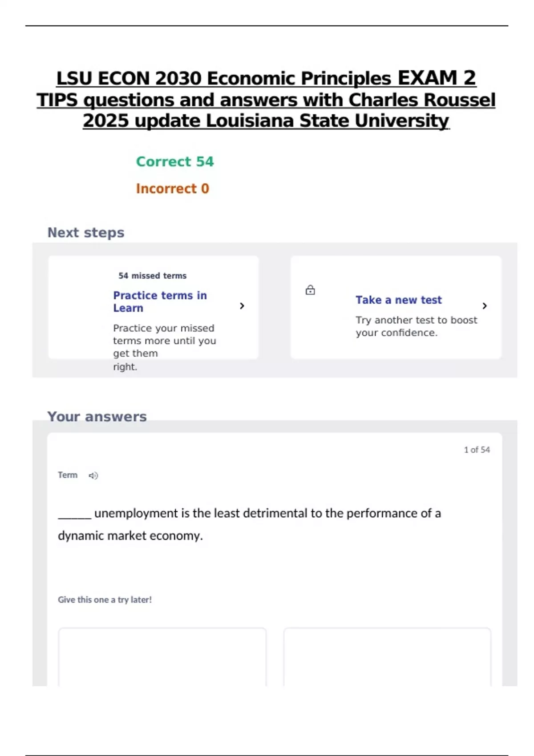The image size is (534, 756).
Task: Select the Take a new test link
Action: [398, 300]
